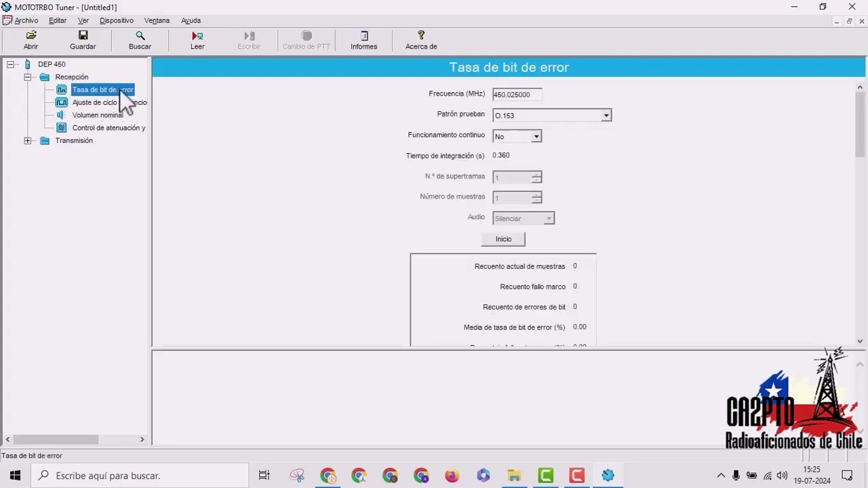Click the Escribir toolbar icon
The height and width of the screenshot is (488, 868).
coord(249,35)
